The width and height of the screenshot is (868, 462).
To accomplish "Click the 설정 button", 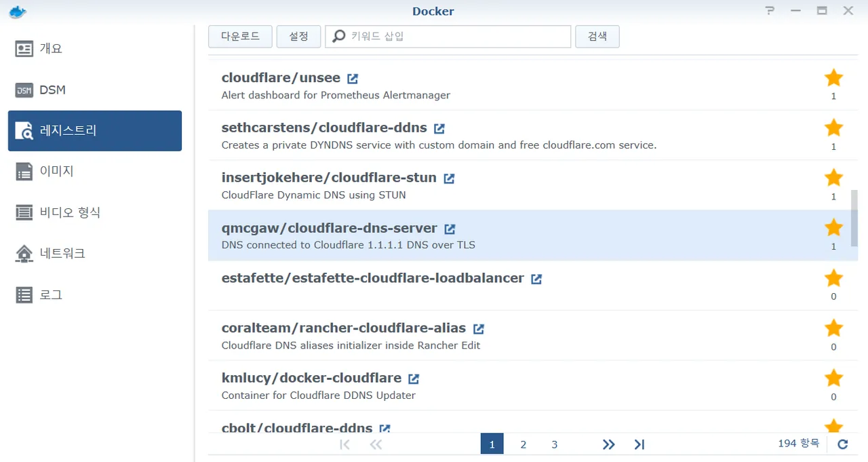I will coord(298,37).
